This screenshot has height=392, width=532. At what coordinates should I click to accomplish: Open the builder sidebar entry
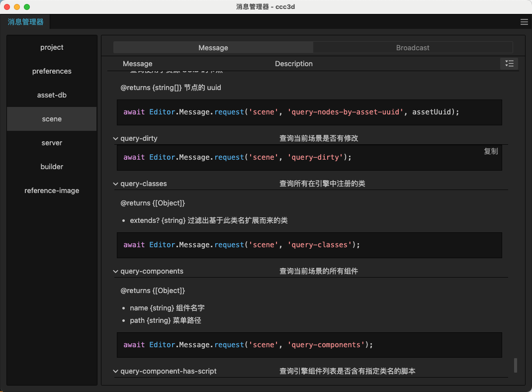point(52,167)
